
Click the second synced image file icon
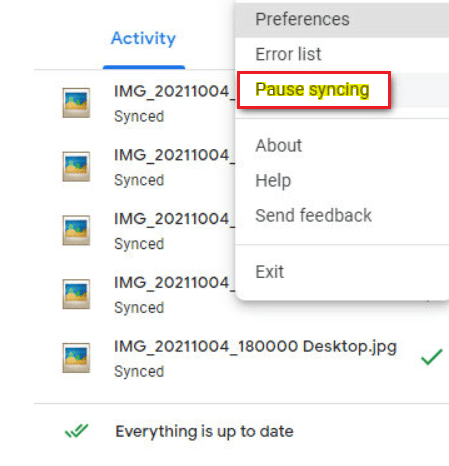76,166
